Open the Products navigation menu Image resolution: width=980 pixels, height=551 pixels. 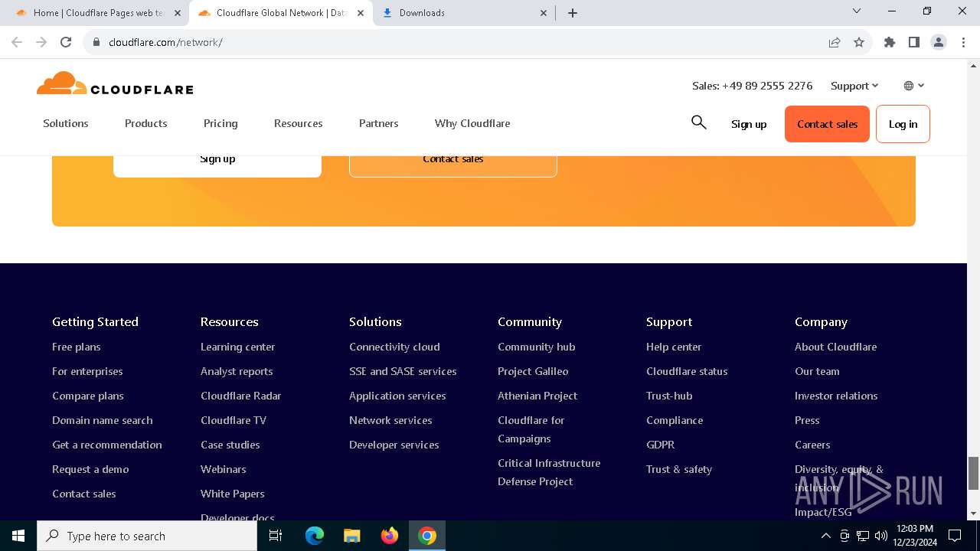pyautogui.click(x=146, y=123)
